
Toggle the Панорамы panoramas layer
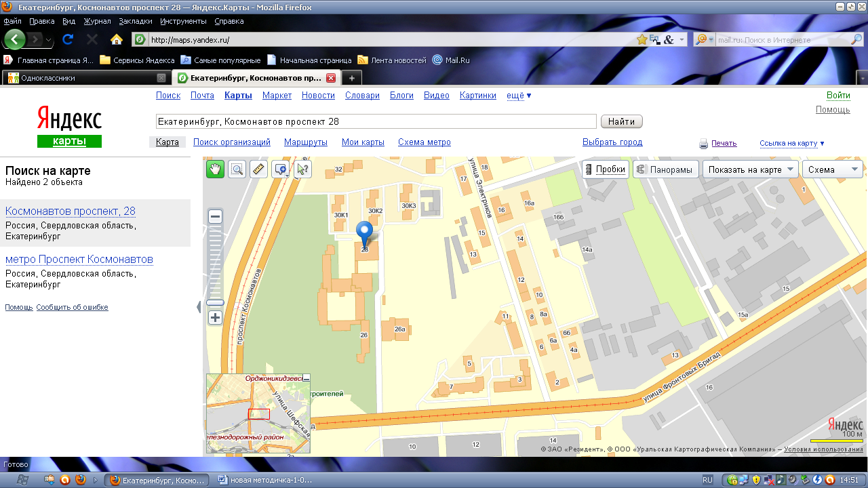click(665, 169)
